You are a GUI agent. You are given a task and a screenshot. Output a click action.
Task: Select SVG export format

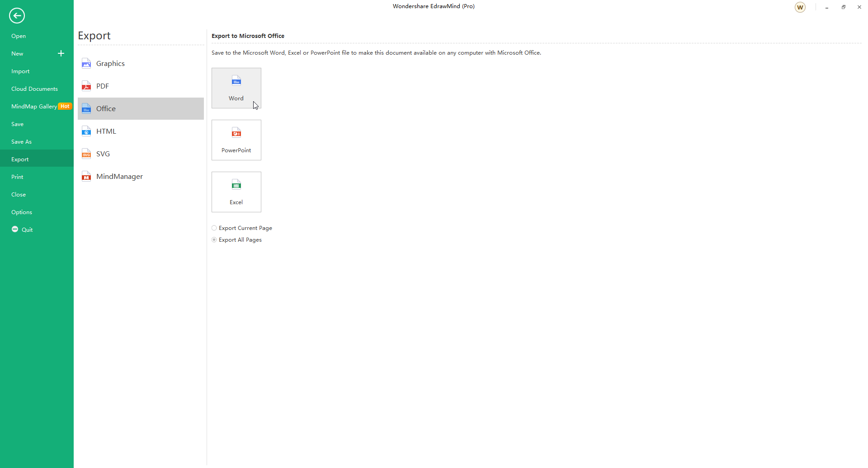point(141,154)
